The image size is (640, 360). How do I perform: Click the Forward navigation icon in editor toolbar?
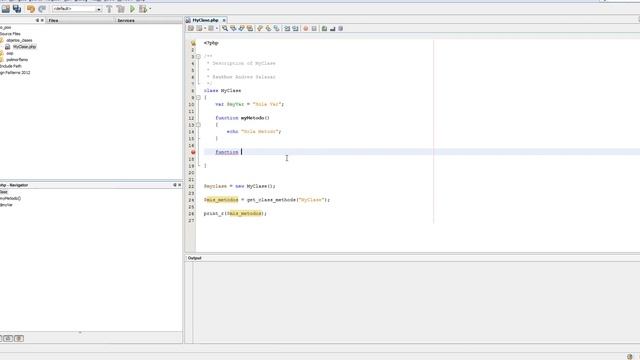(x=211, y=28)
